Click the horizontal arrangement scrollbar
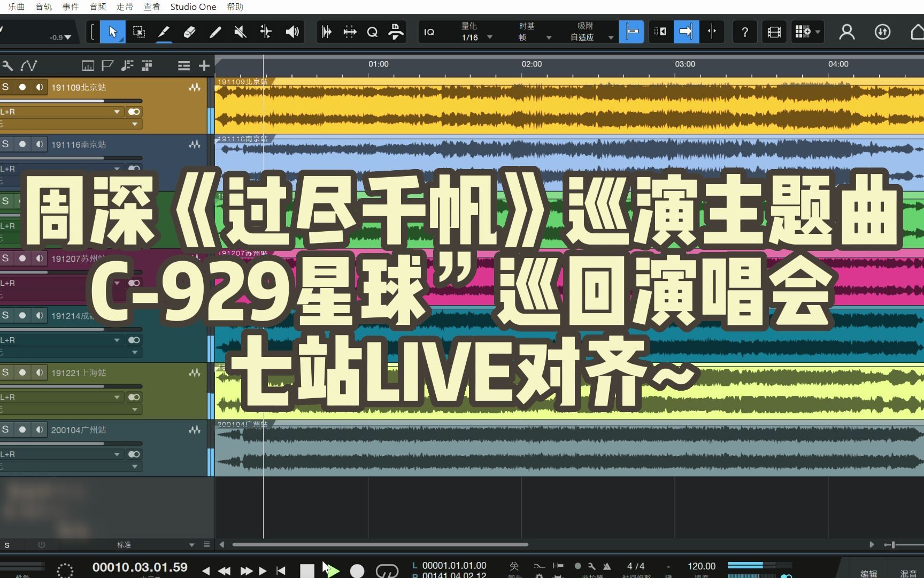 pyautogui.click(x=380, y=544)
